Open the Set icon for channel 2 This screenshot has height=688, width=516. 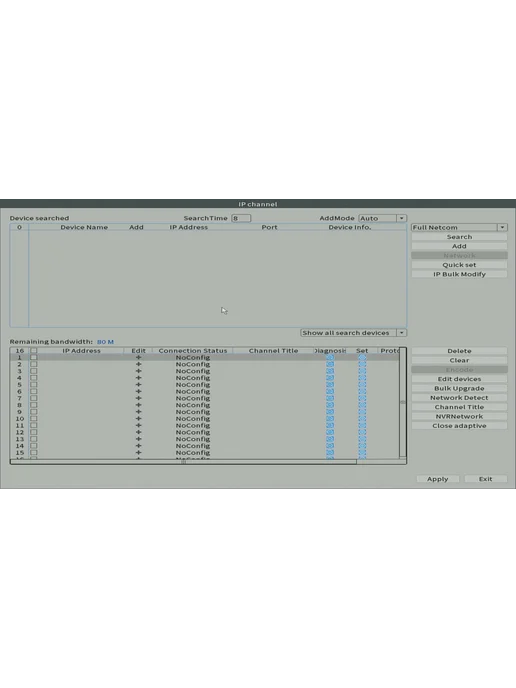coord(362,364)
